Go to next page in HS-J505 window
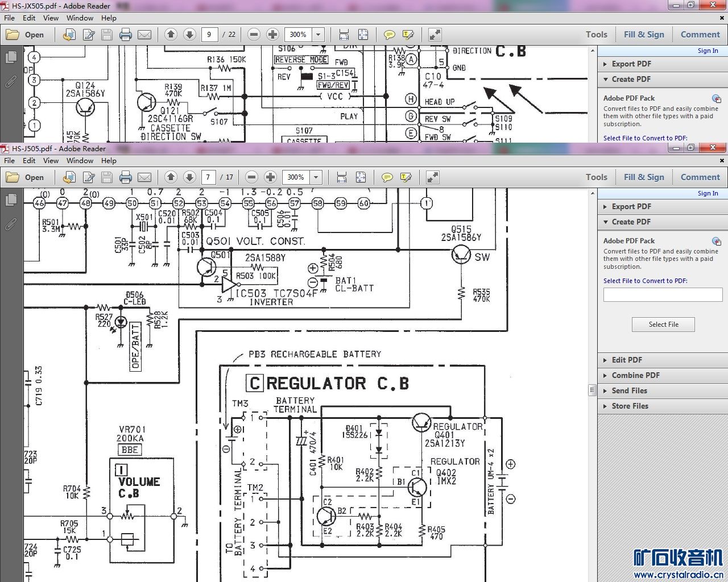This screenshot has height=582, width=728. (x=190, y=177)
